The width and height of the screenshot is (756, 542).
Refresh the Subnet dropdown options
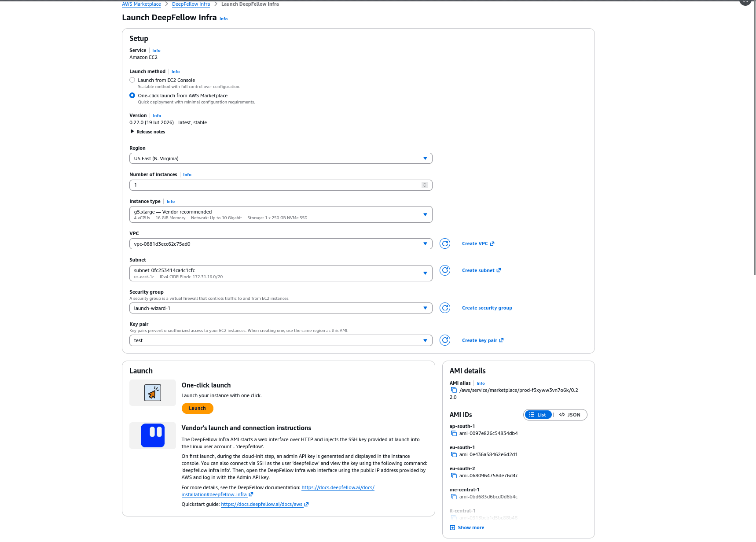click(x=444, y=270)
